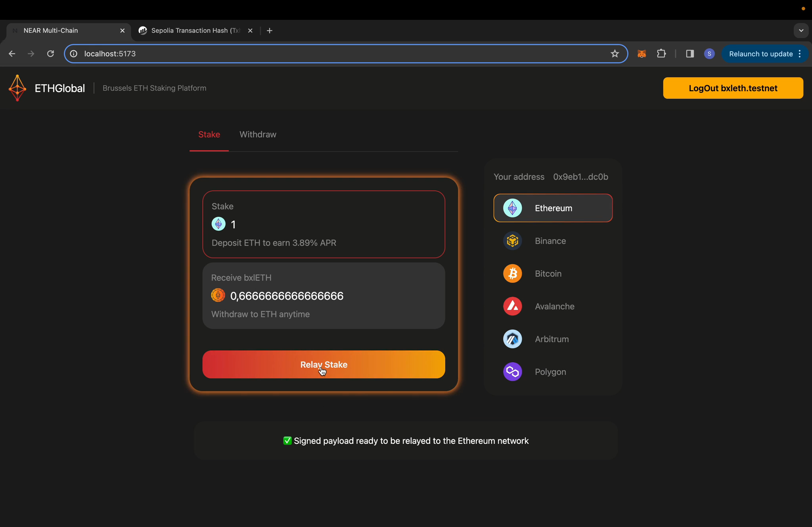Screen dimensions: 812x527
Task: Click the Arbitrum chain icon
Action: [512, 339]
